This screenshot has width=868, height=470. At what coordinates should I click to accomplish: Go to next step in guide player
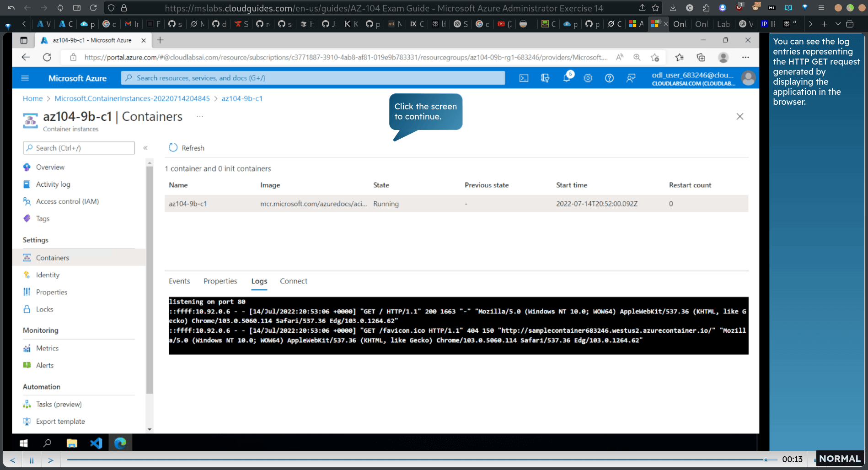[x=51, y=460]
